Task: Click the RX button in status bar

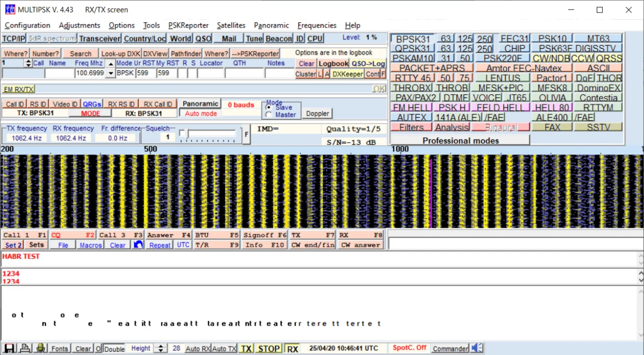Action: click(x=292, y=348)
